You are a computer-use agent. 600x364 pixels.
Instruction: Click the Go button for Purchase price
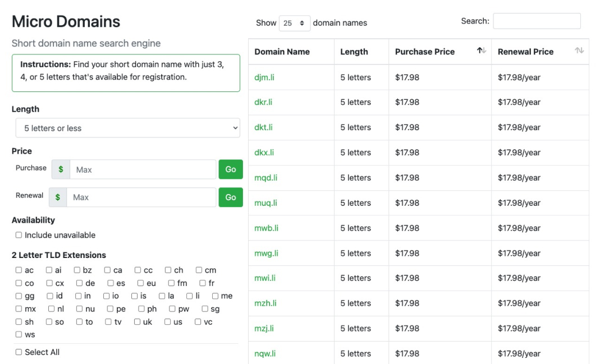coord(230,169)
